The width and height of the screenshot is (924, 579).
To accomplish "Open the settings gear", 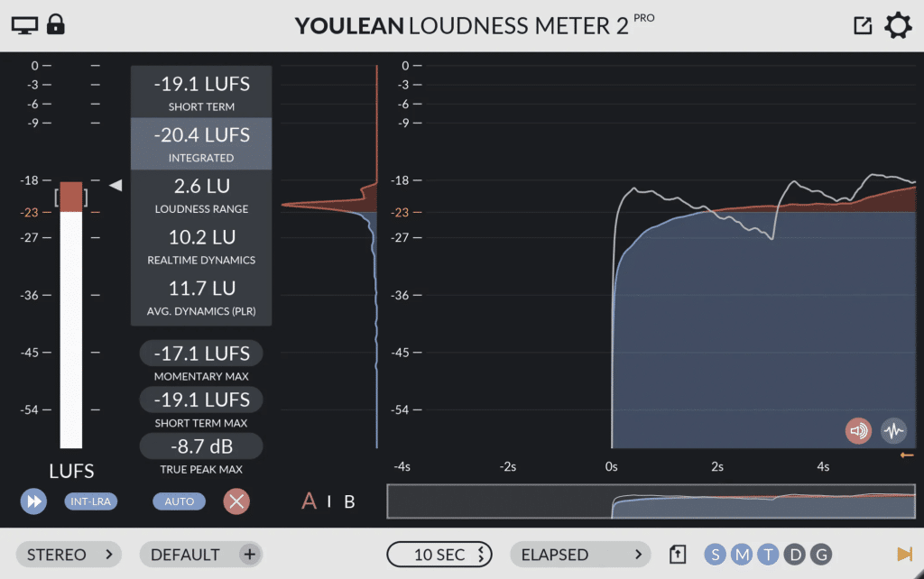I will tap(898, 25).
